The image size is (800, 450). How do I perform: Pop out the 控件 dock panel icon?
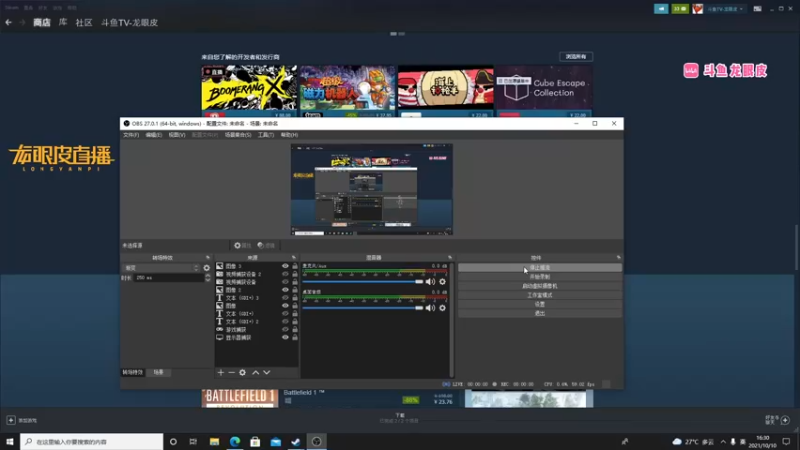pyautogui.click(x=618, y=258)
